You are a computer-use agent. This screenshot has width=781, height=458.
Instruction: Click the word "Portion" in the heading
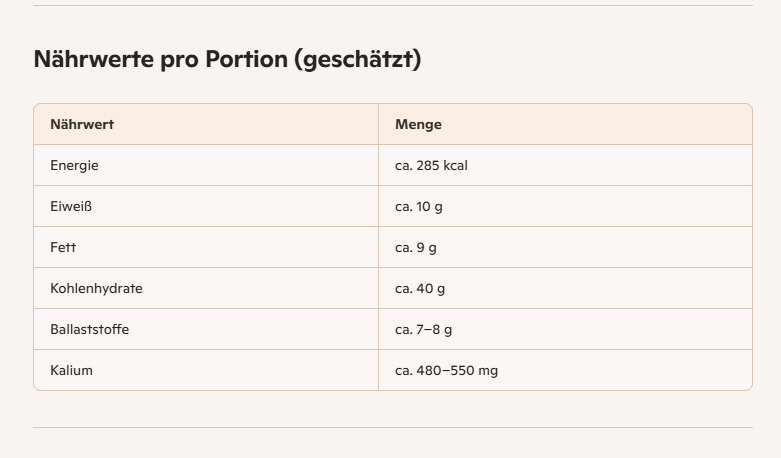[x=245, y=60]
